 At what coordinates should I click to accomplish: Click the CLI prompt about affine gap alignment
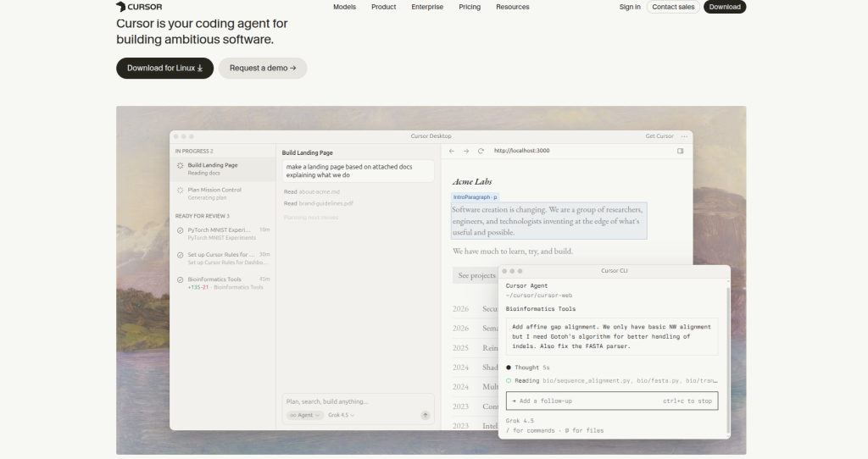click(x=612, y=336)
